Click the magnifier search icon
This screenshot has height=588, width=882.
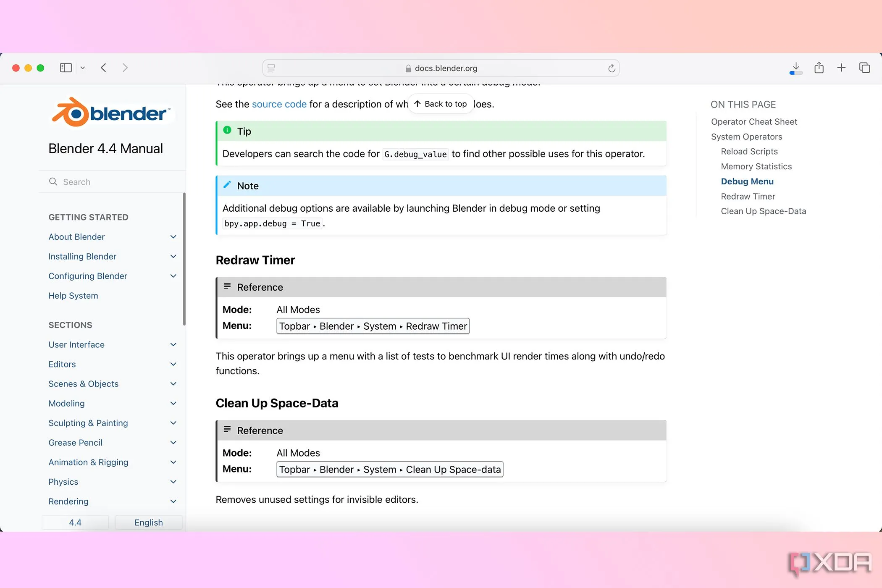click(x=53, y=181)
